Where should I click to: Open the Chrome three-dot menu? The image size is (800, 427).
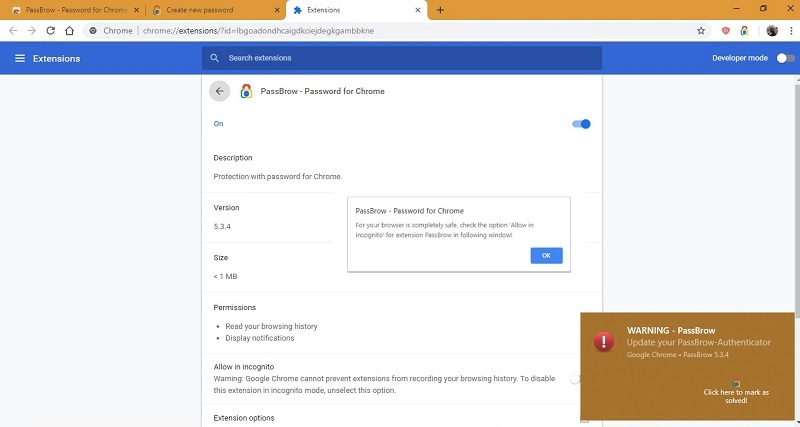792,31
